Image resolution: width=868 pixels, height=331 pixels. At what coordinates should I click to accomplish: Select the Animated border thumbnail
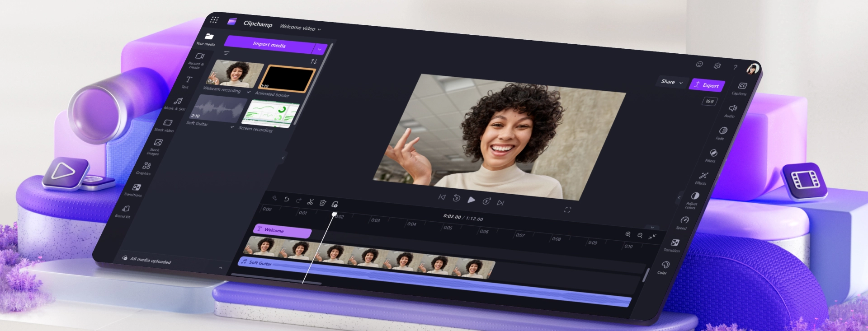tap(287, 79)
